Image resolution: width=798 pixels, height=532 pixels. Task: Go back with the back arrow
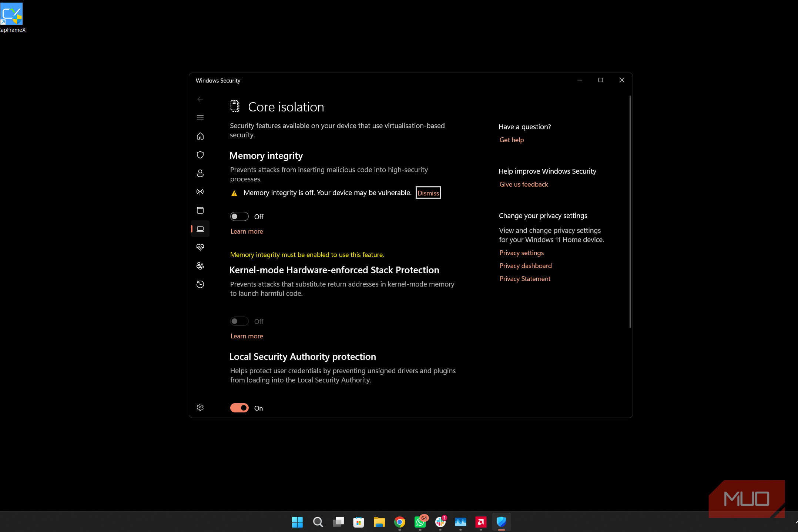(200, 99)
